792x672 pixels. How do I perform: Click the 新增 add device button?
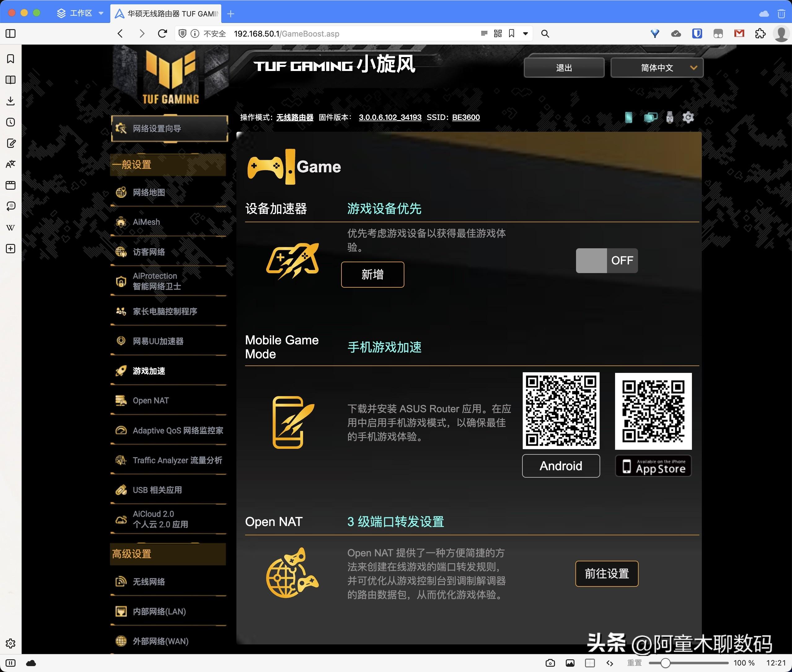click(372, 275)
